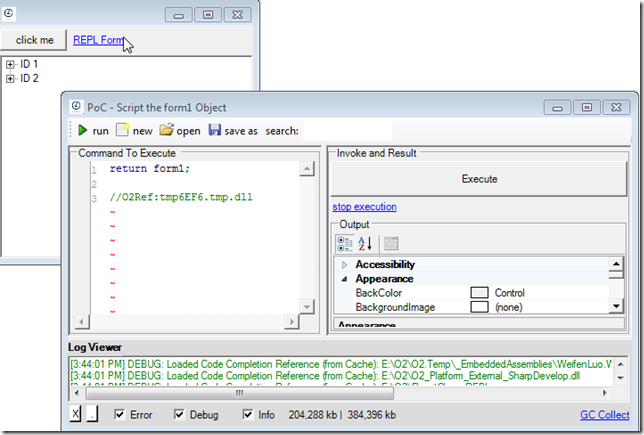Click the 'return form1;' code line
The height and width of the screenshot is (435, 644).
pos(150,168)
